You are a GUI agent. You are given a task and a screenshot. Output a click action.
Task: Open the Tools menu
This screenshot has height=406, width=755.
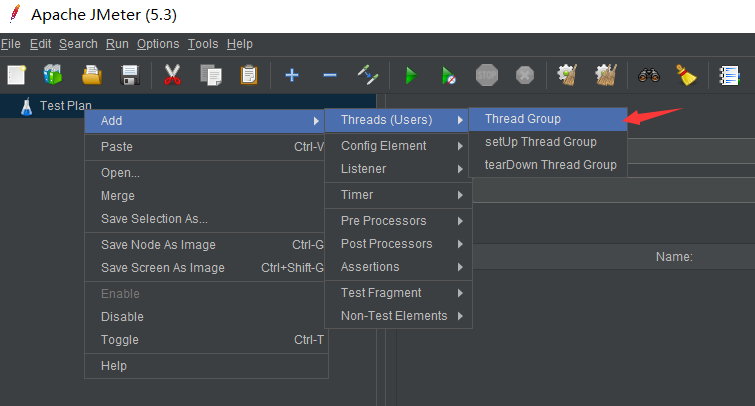coord(203,44)
